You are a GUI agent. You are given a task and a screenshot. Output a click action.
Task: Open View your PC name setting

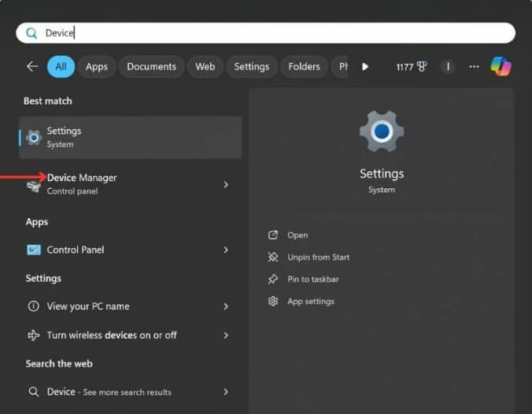[x=131, y=306]
